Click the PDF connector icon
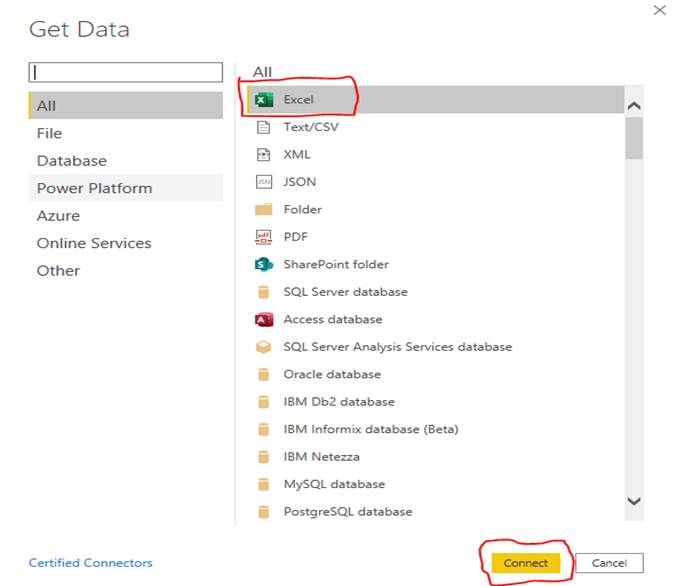This screenshot has width=677, height=586. 263,237
